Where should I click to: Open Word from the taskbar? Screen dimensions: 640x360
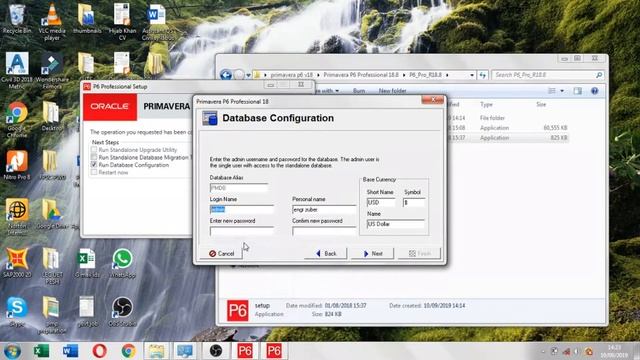click(70, 351)
